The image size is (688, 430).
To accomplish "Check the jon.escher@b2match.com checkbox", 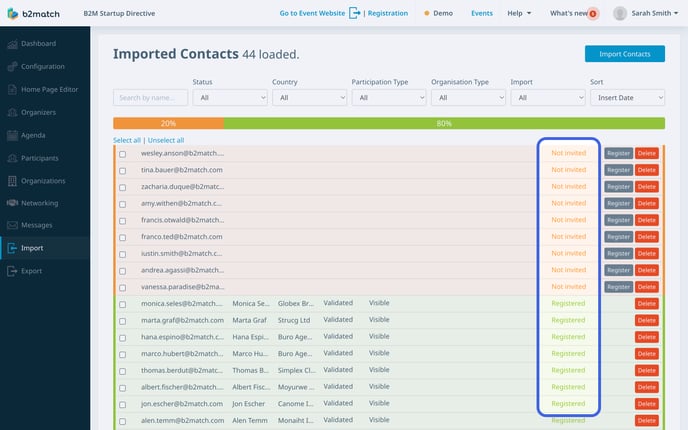I will (x=122, y=405).
